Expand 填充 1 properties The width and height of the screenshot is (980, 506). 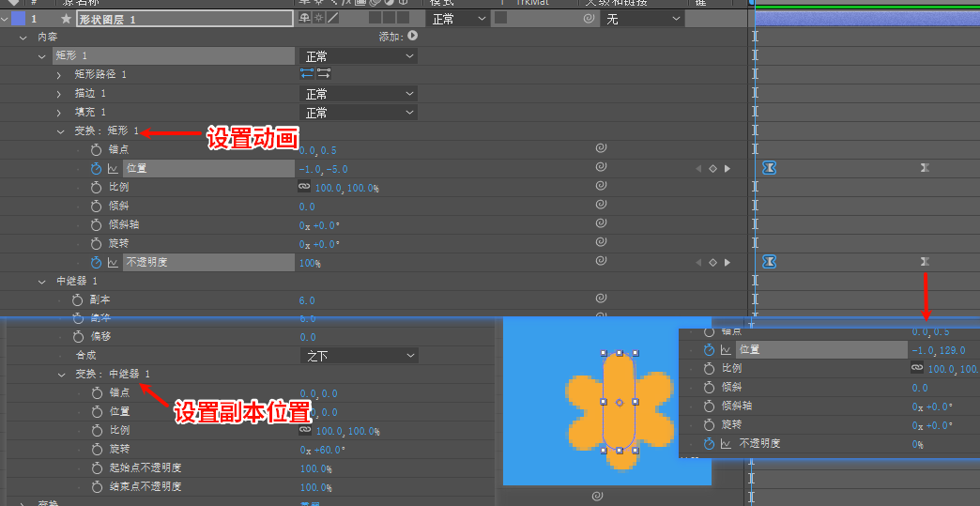click(59, 113)
